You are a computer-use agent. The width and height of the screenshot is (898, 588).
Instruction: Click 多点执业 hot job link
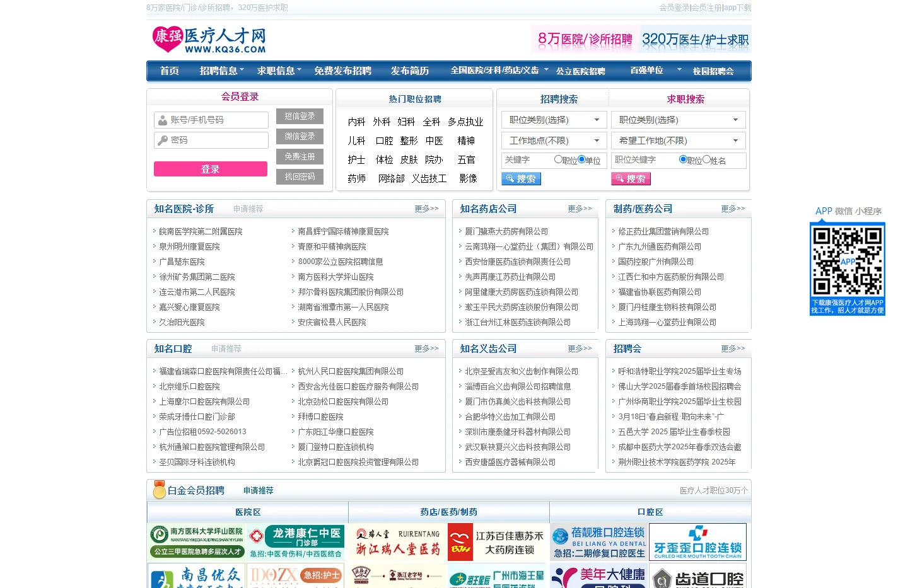pos(465,122)
